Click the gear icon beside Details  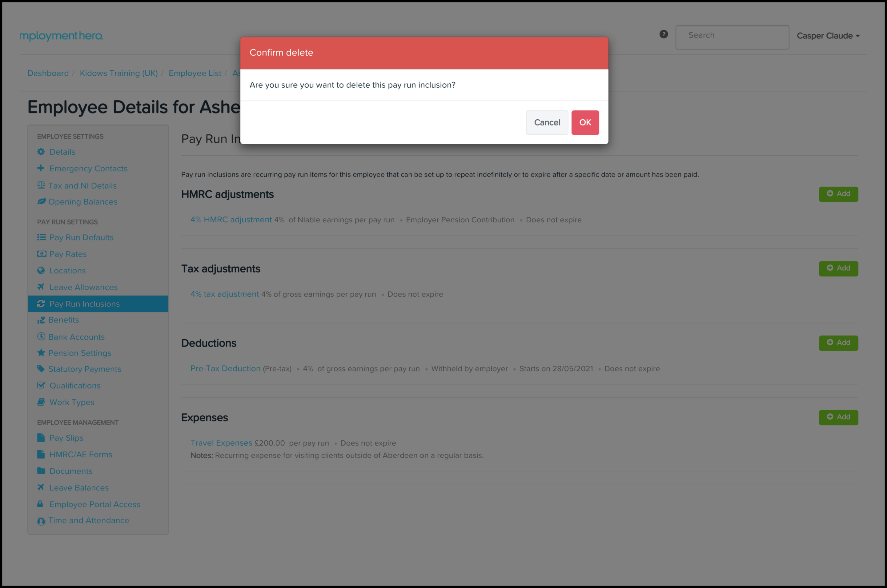(41, 152)
